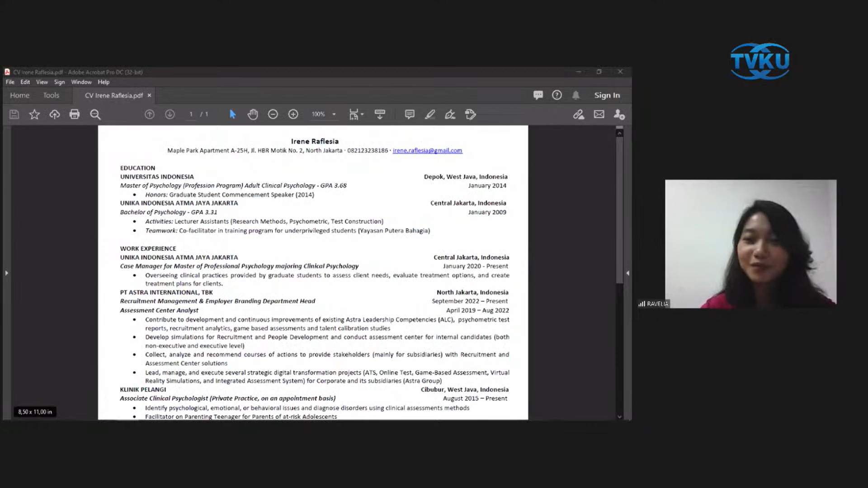Screen dimensions: 868x488
Task: Open the fit page options icon
Action: pos(356,114)
